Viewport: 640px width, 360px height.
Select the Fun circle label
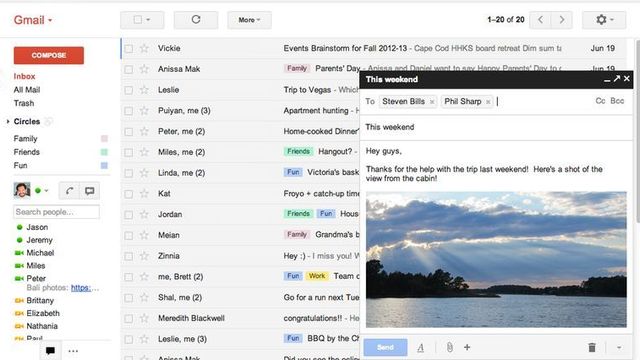[20, 165]
